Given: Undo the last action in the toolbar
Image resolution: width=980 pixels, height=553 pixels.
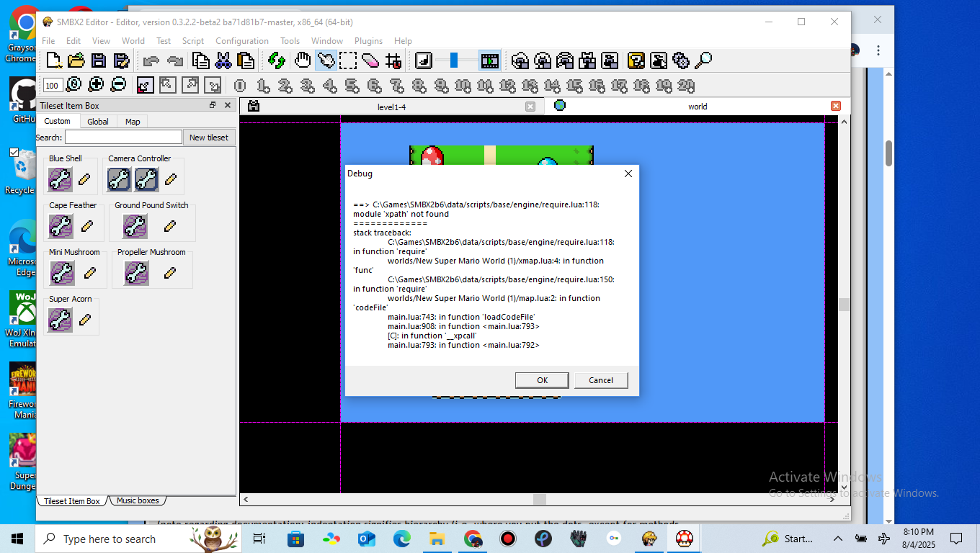Looking at the screenshot, I should 151,60.
